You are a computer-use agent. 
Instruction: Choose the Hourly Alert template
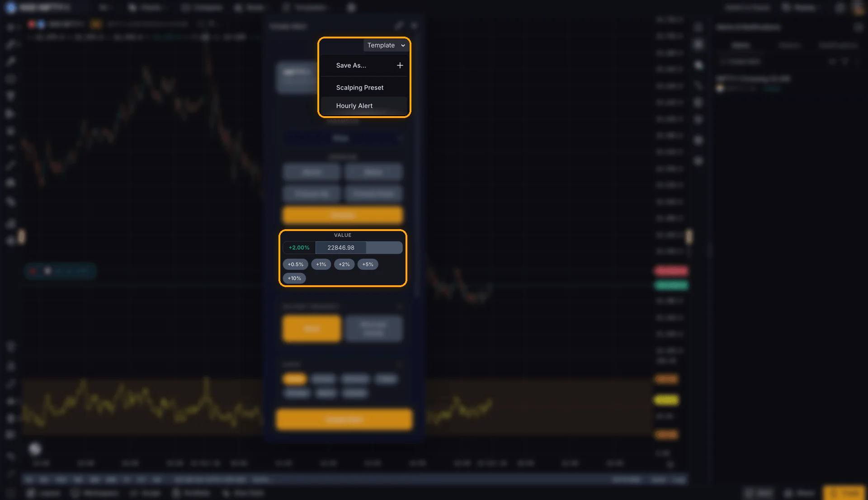click(364, 106)
